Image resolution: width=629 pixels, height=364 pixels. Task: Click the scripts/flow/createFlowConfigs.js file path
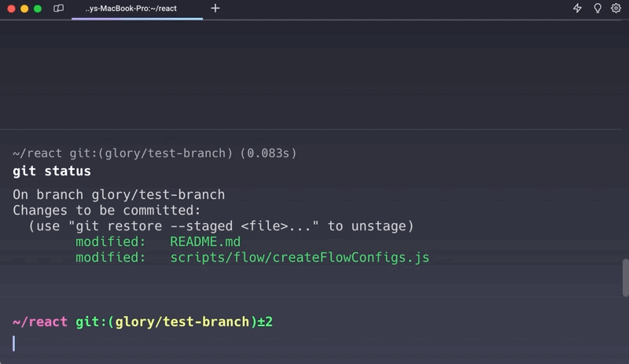click(x=300, y=258)
